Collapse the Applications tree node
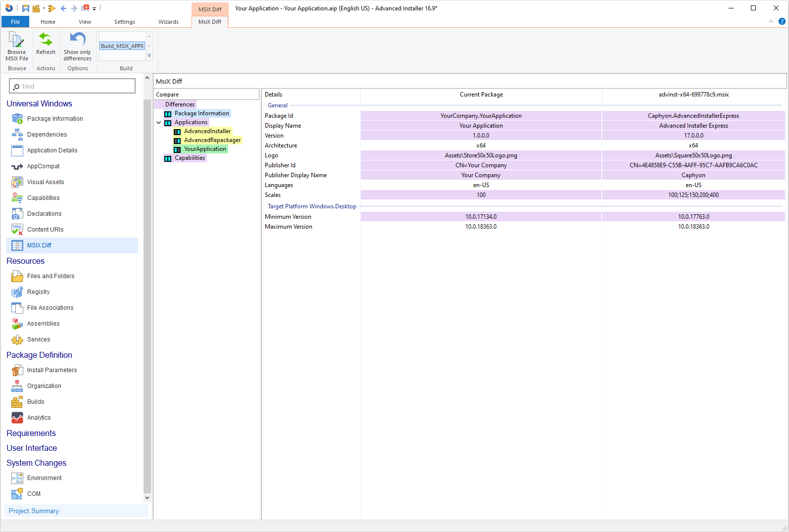 [x=159, y=123]
